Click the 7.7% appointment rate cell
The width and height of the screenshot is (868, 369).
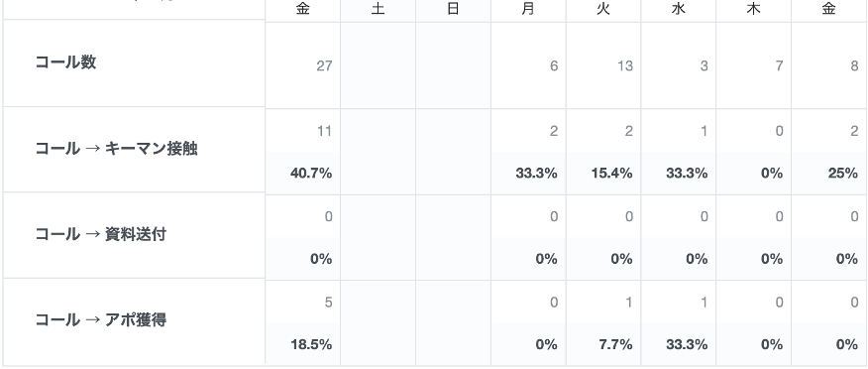point(615,344)
